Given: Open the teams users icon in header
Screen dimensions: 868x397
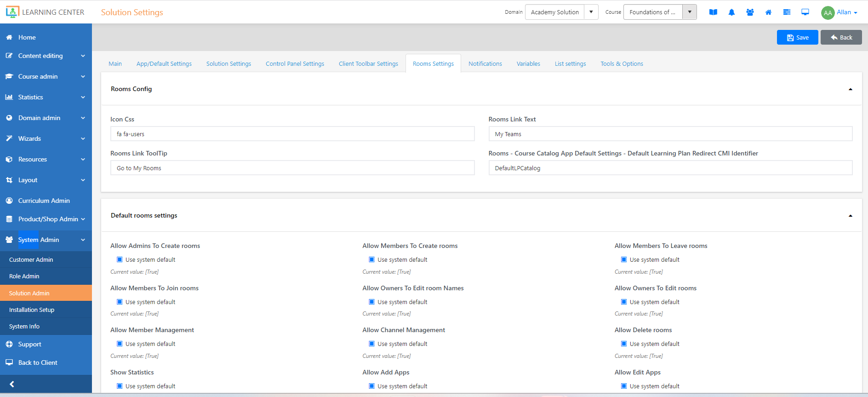Looking at the screenshot, I should click(750, 12).
